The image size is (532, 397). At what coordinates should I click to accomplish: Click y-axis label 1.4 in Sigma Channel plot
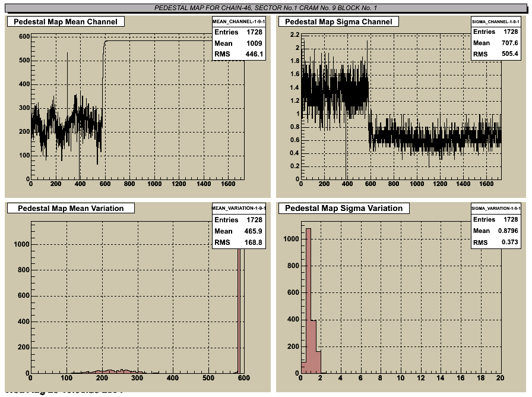point(295,87)
